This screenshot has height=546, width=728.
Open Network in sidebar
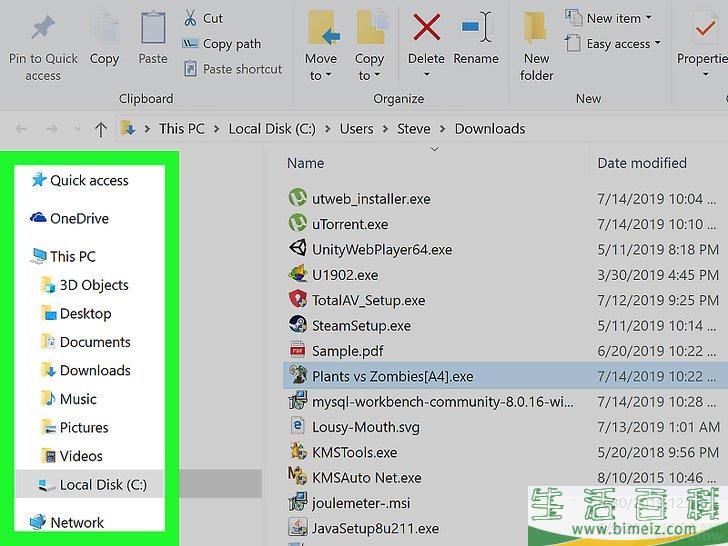coord(67,522)
